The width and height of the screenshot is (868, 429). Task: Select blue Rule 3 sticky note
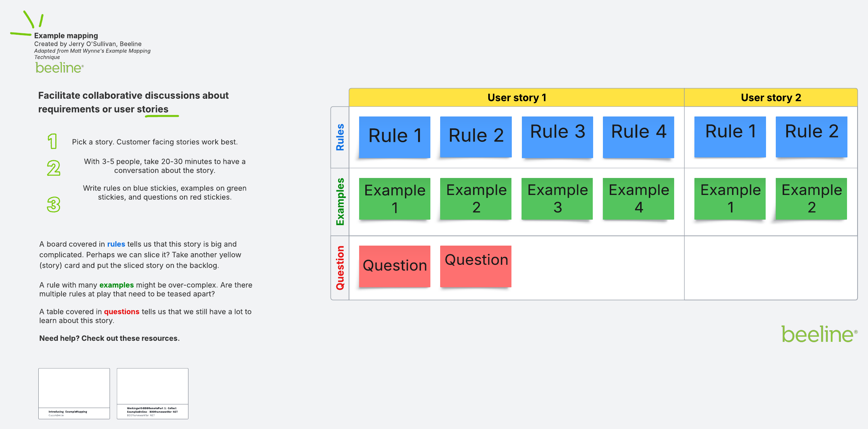pyautogui.click(x=557, y=137)
